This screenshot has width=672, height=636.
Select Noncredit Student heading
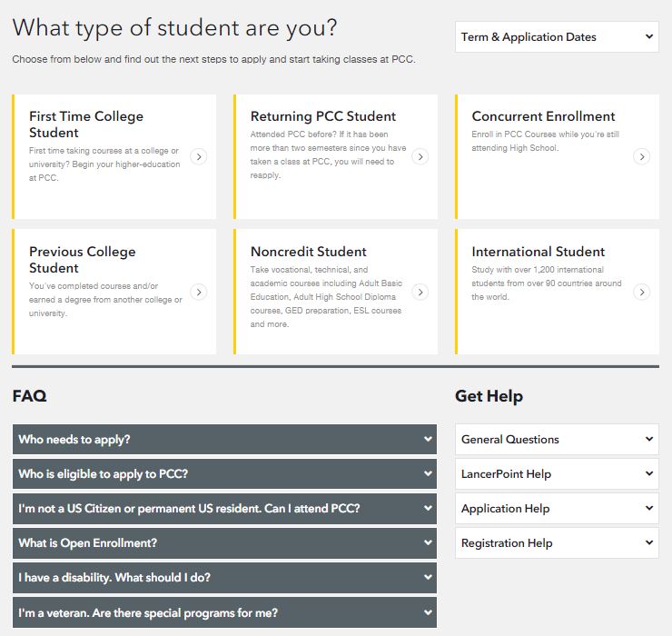[309, 252]
